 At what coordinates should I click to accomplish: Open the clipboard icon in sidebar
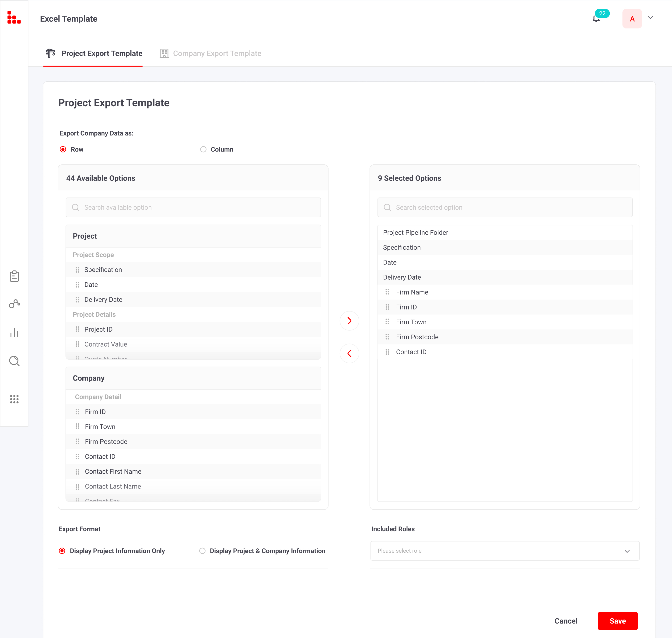tap(14, 276)
